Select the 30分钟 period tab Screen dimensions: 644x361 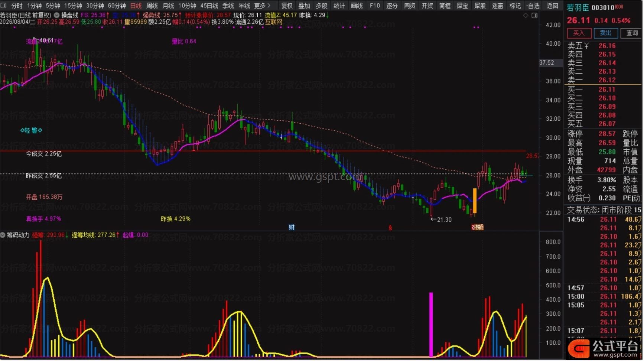(95, 6)
